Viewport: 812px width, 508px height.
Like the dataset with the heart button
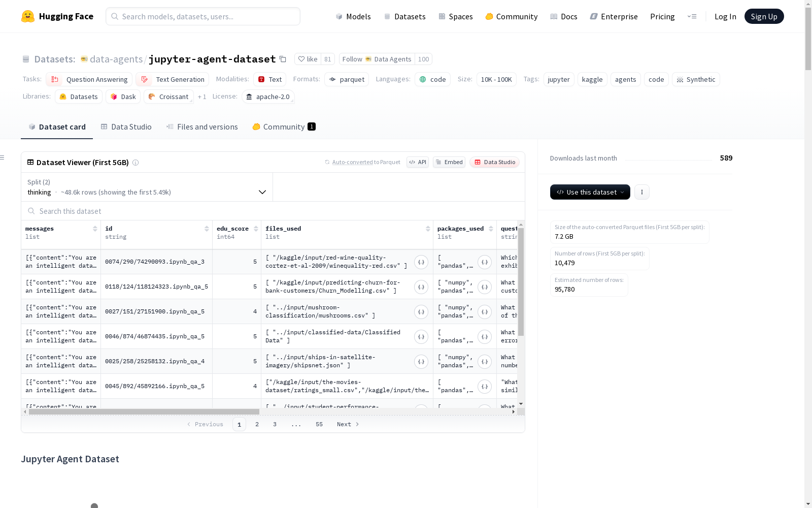click(x=308, y=59)
